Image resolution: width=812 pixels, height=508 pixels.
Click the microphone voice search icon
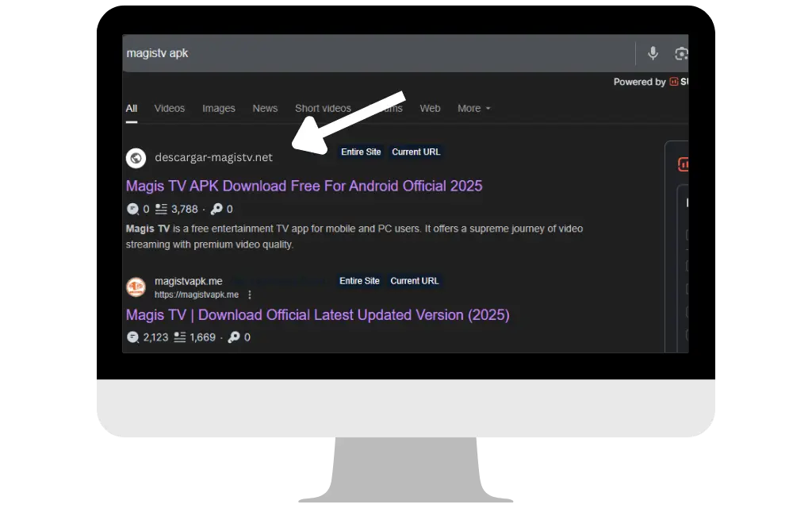click(x=653, y=53)
